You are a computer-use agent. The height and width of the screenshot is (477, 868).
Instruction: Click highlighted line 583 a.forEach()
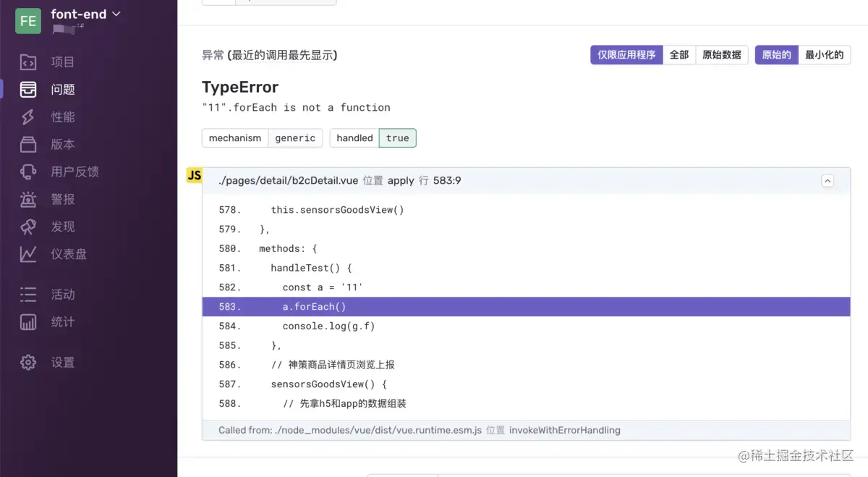coord(526,307)
